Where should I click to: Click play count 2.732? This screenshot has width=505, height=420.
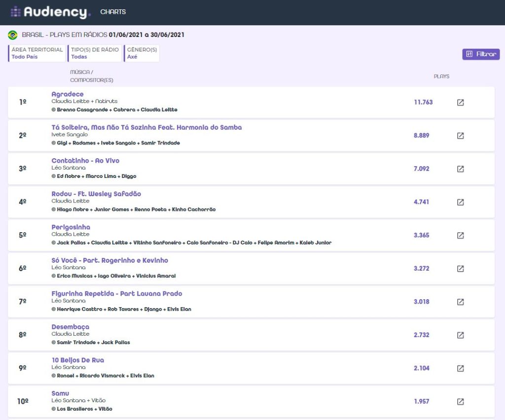(421, 335)
